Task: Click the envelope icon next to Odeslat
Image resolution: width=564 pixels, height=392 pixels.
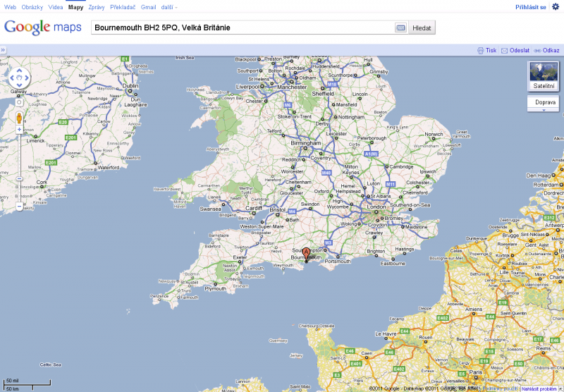Action: [504, 51]
